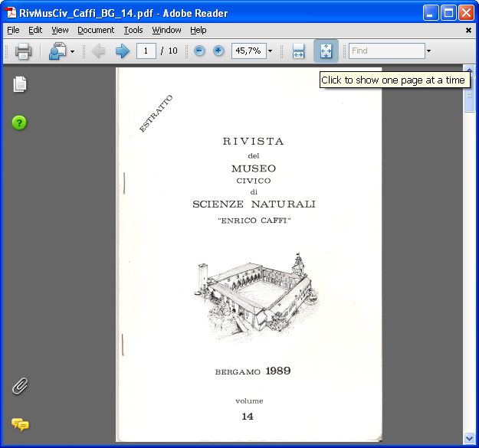Close the Adobe Reader window
This screenshot has width=479, height=448.
[467, 13]
